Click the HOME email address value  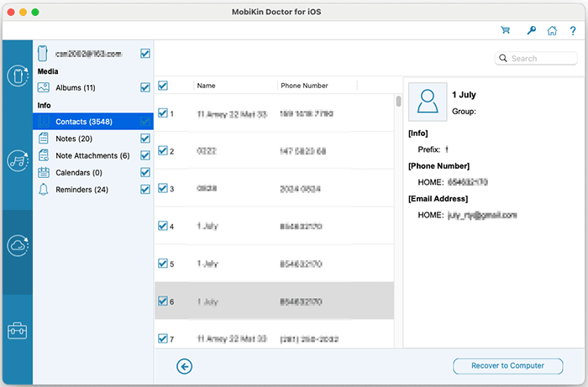[x=482, y=215]
